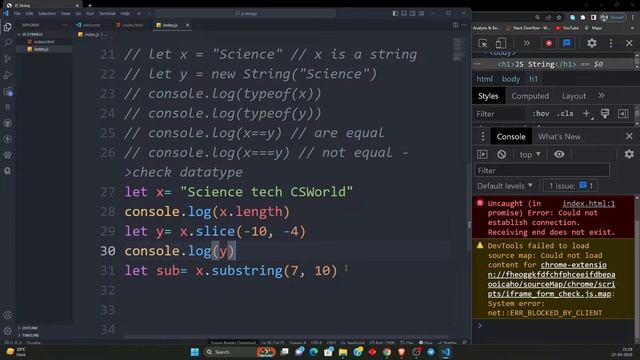Switch to the Layout tab
The height and width of the screenshot is (360, 640).
pos(573,96)
